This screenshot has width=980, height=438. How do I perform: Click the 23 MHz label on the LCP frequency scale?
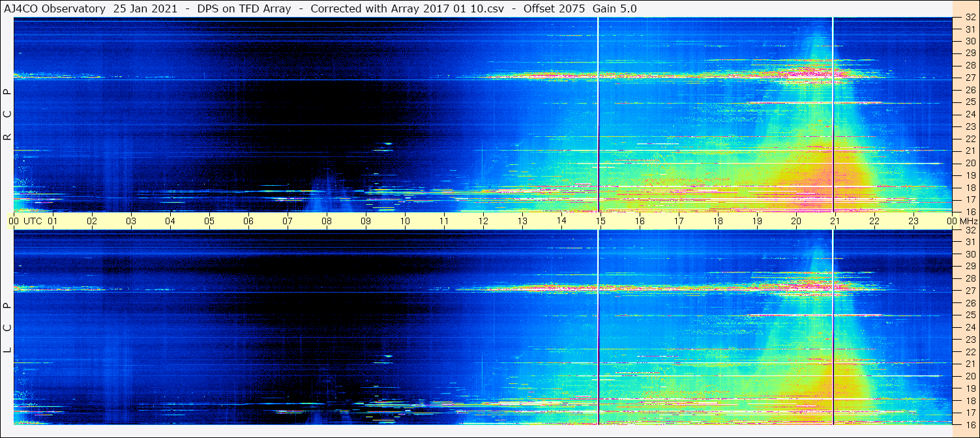[x=970, y=340]
